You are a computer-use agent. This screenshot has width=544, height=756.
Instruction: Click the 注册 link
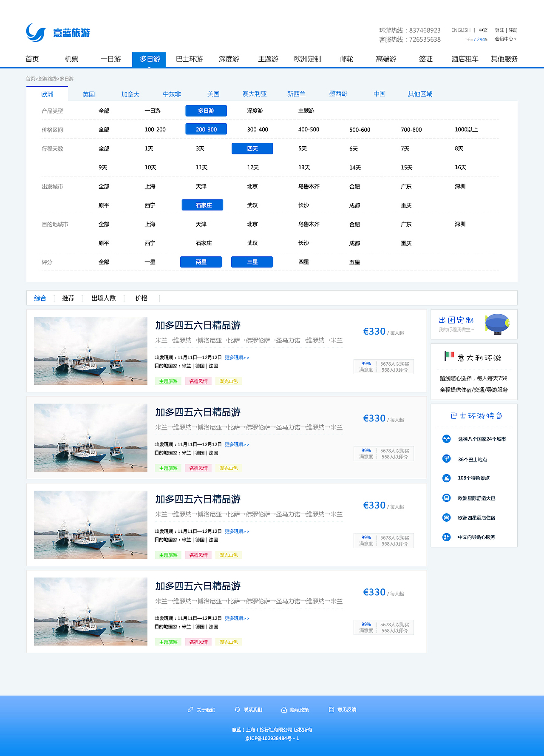(513, 30)
